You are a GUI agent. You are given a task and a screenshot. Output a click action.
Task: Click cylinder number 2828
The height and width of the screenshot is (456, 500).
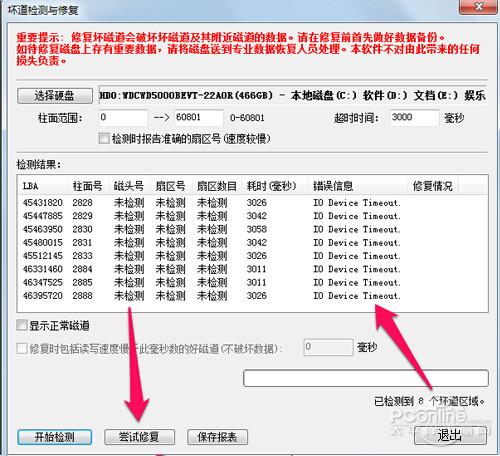[83, 203]
